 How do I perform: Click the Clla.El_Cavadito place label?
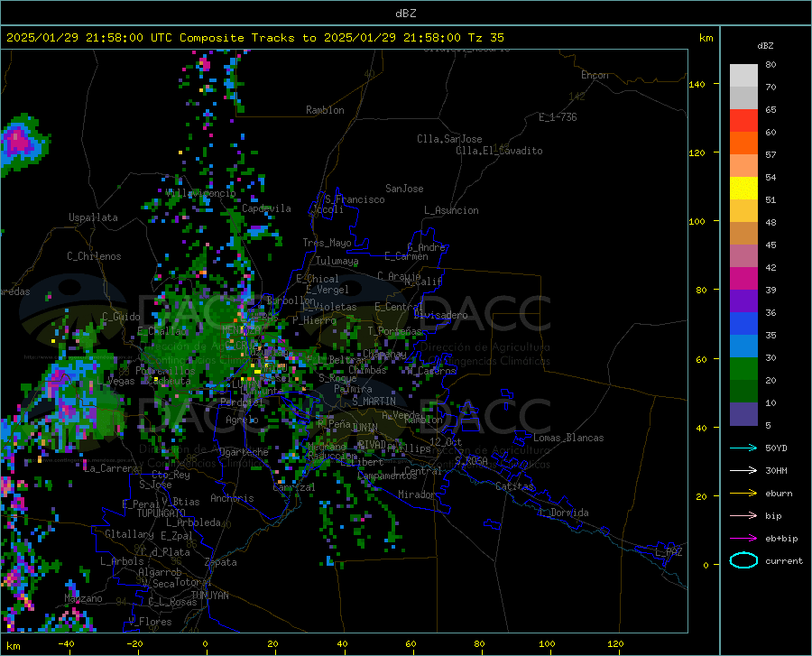(499, 151)
